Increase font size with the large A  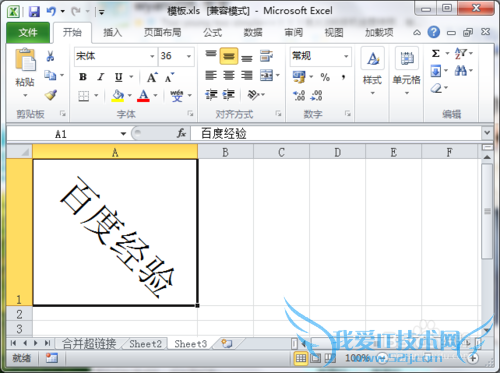click(152, 77)
